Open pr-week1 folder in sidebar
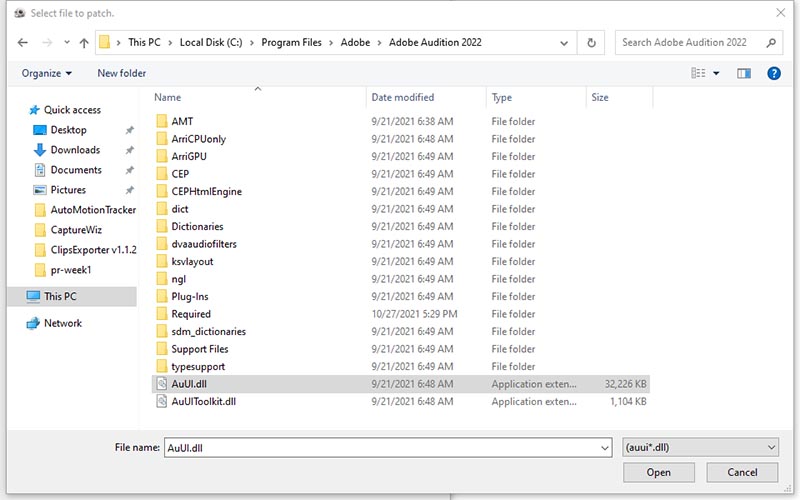Viewport: 800px width, 500px height. point(70,269)
